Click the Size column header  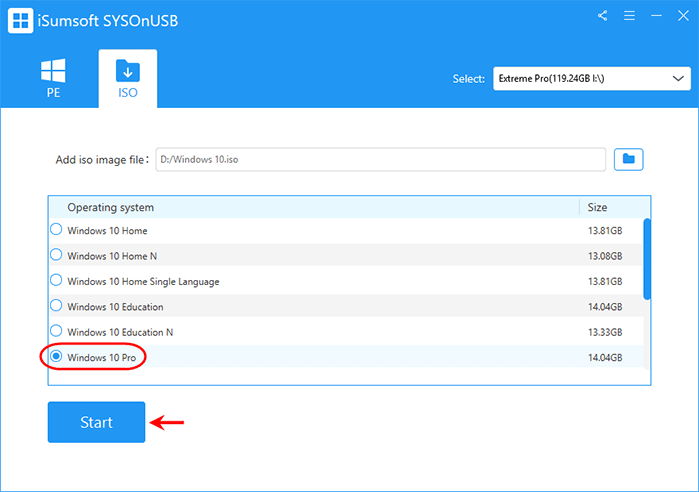pyautogui.click(x=597, y=207)
